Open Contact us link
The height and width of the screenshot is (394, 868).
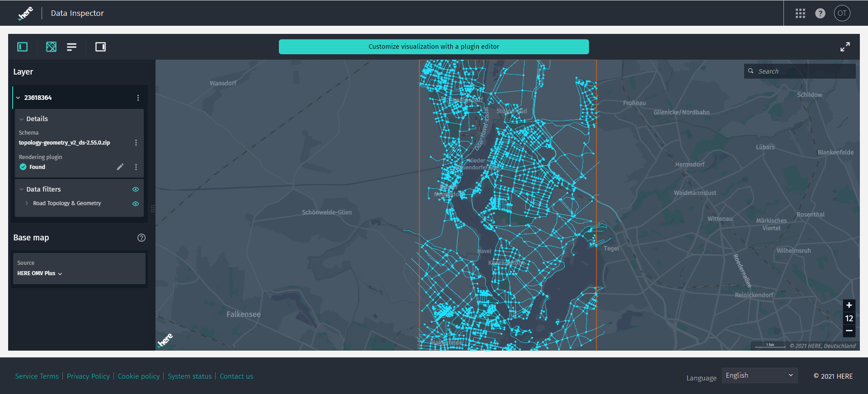click(236, 376)
